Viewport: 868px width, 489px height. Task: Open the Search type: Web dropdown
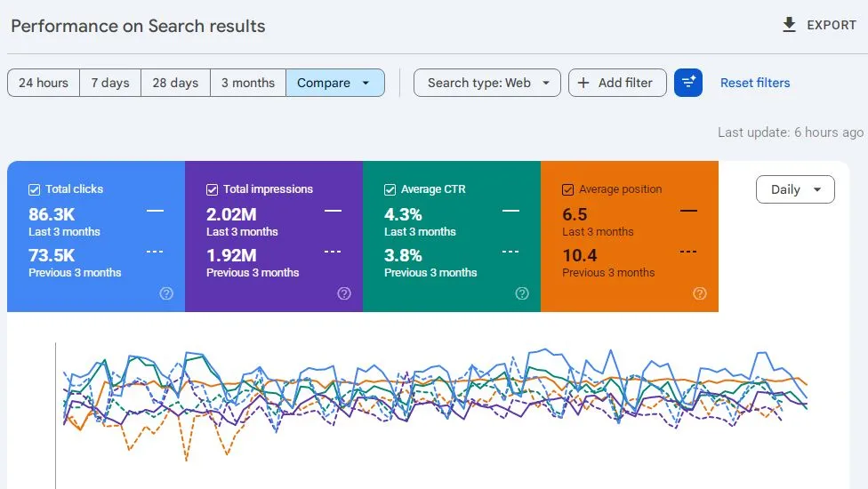click(x=487, y=83)
